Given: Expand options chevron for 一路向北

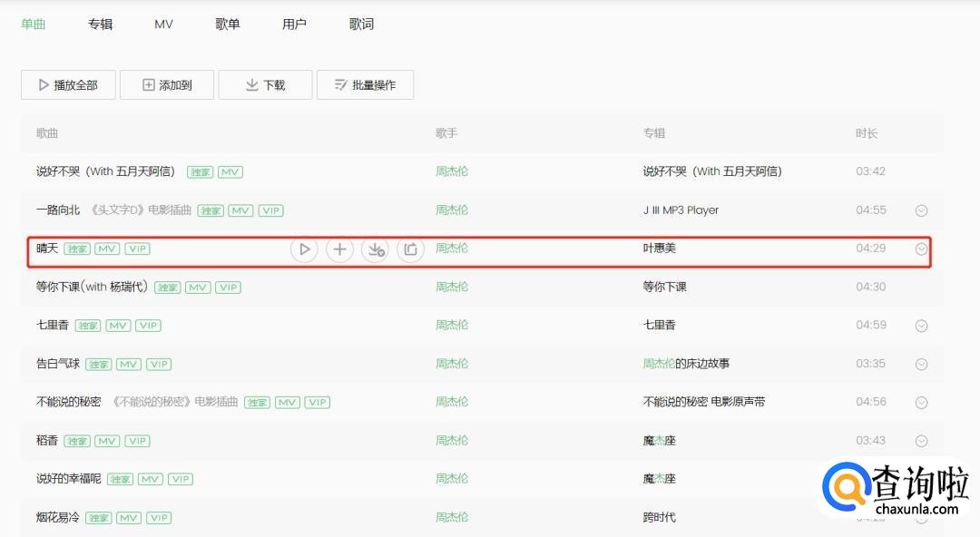Looking at the screenshot, I should [x=921, y=210].
